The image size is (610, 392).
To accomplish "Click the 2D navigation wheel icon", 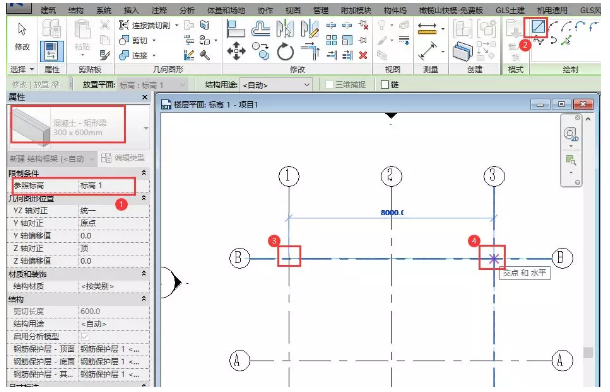I will (x=571, y=134).
